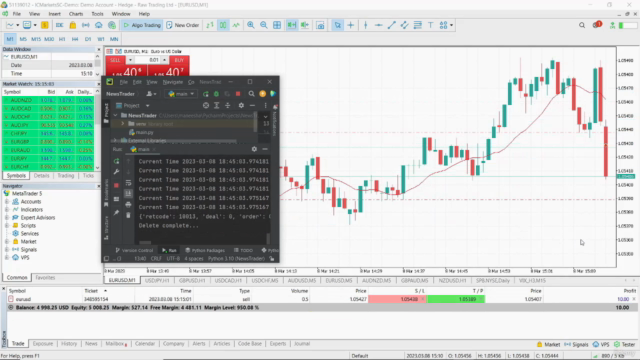Expand Scripts node in Navigator
The image size is (640, 360).
(7, 225)
